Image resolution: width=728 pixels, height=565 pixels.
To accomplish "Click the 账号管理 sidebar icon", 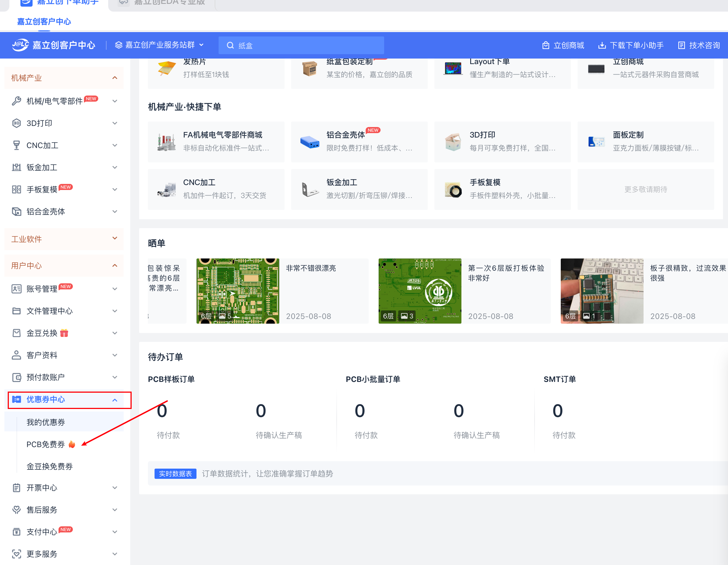I will click(16, 289).
